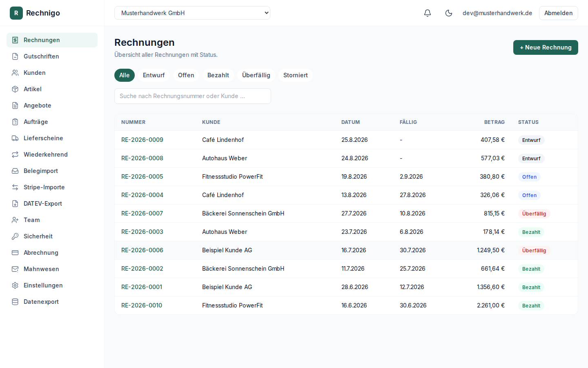Click the STATUS column header
Screen dimensions: 588x368
528,122
